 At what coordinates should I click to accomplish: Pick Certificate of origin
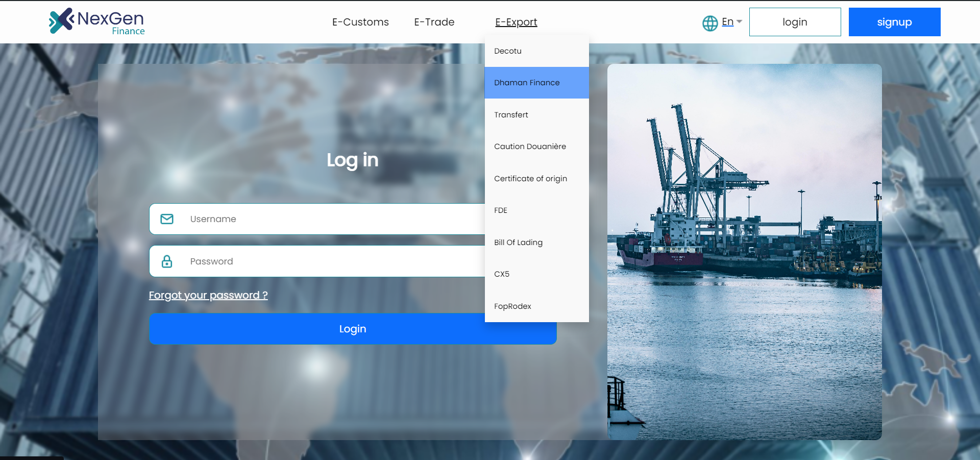tap(530, 179)
